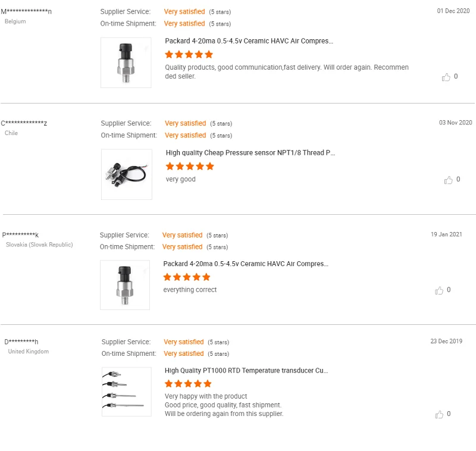Viewport: 476px width, 451px height.
Task: Click the star rating on the PT1000 review
Action: 188,384
